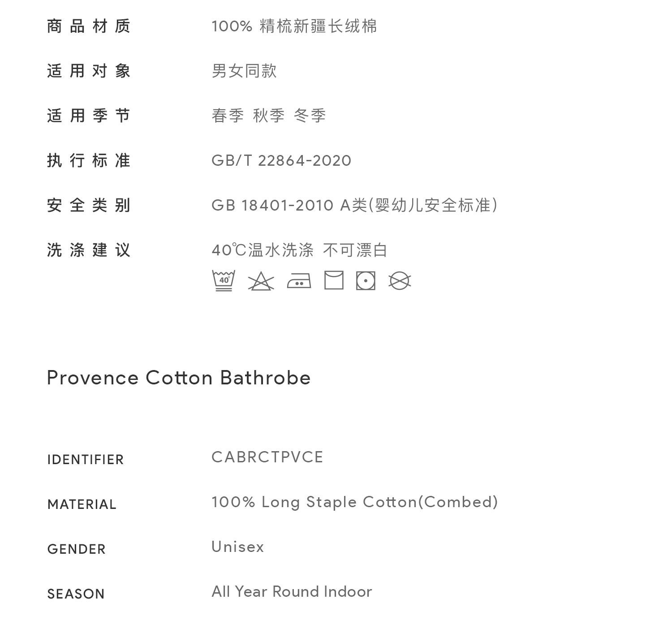
Task: Click the medium-heat iron icon
Action: click(299, 282)
